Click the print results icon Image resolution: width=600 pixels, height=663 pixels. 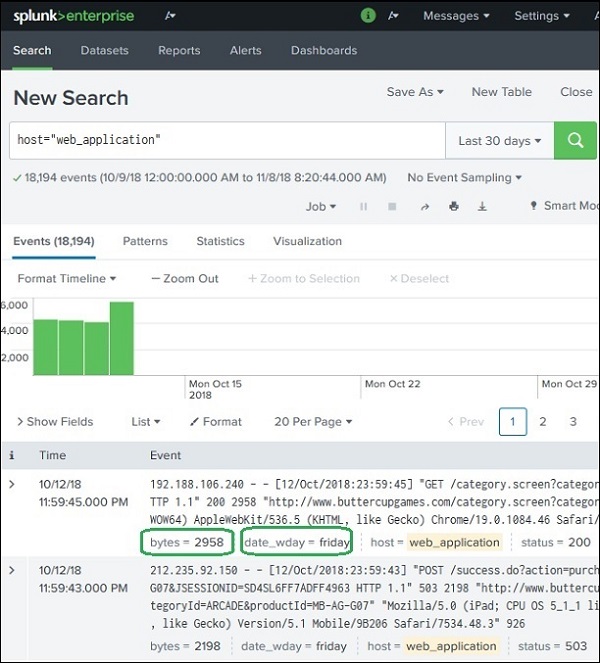point(454,207)
